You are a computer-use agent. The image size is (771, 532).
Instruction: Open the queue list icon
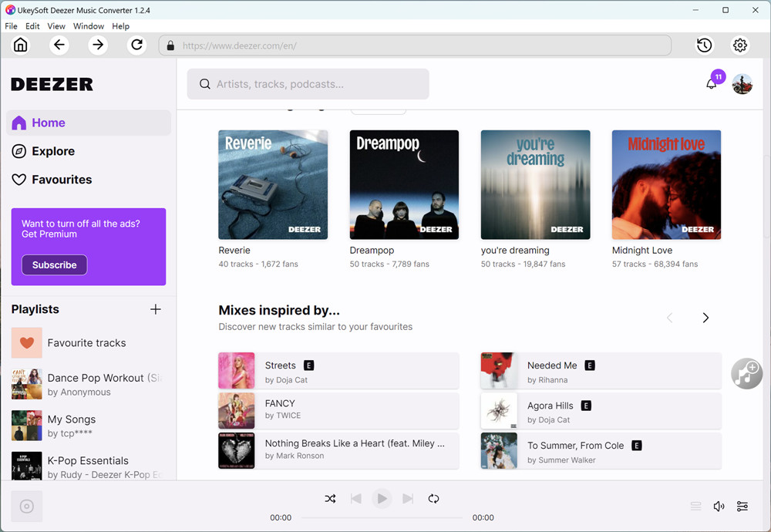pyautogui.click(x=695, y=507)
